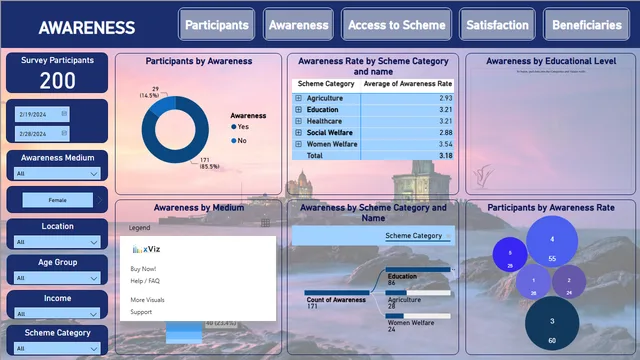Screen dimensions: 640x360
Task: Click the 40 (23.4%) data label
Action: [220, 323]
